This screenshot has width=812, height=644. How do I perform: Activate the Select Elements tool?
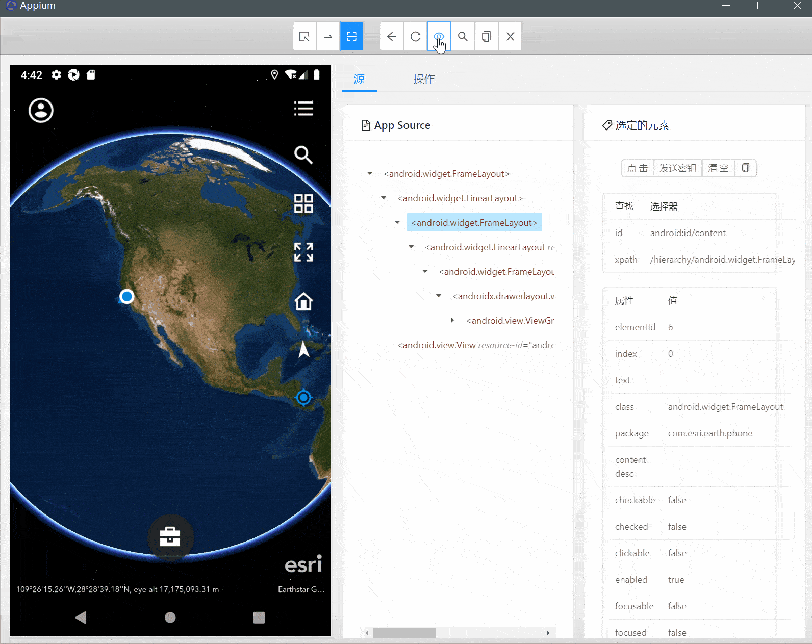(x=304, y=36)
